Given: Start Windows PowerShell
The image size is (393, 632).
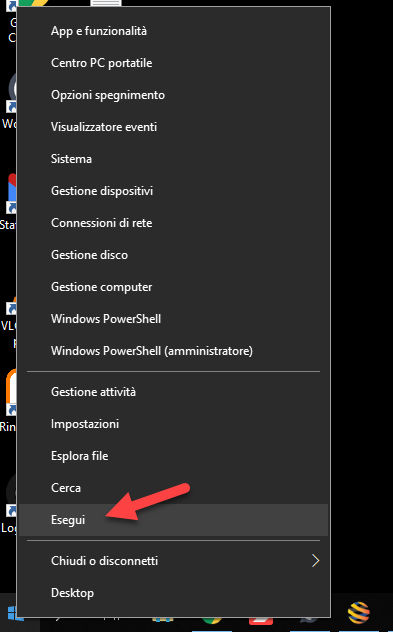Looking at the screenshot, I should tap(173, 319).
